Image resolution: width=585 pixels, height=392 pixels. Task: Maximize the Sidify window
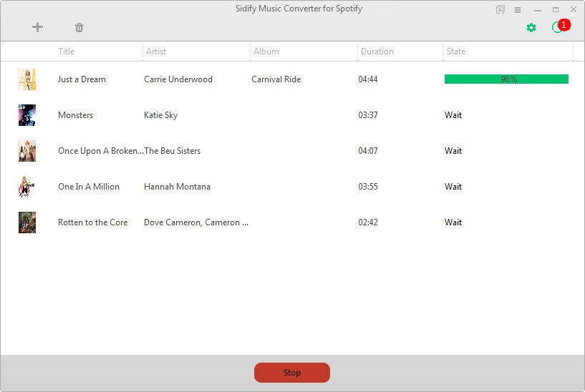coord(556,10)
